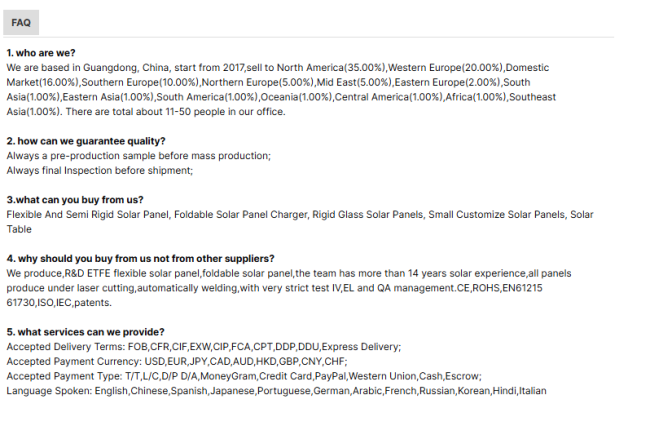Click 'Flexible And Semi Rigid Solar Panel' text
Image resolution: width=650 pixels, height=426 pixels.
click(88, 214)
